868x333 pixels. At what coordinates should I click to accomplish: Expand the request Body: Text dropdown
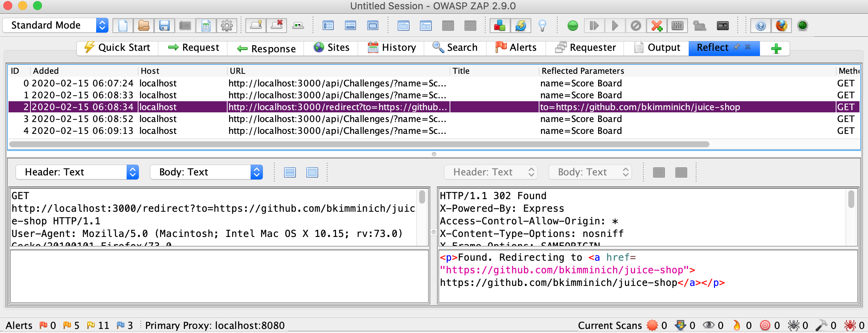click(206, 172)
